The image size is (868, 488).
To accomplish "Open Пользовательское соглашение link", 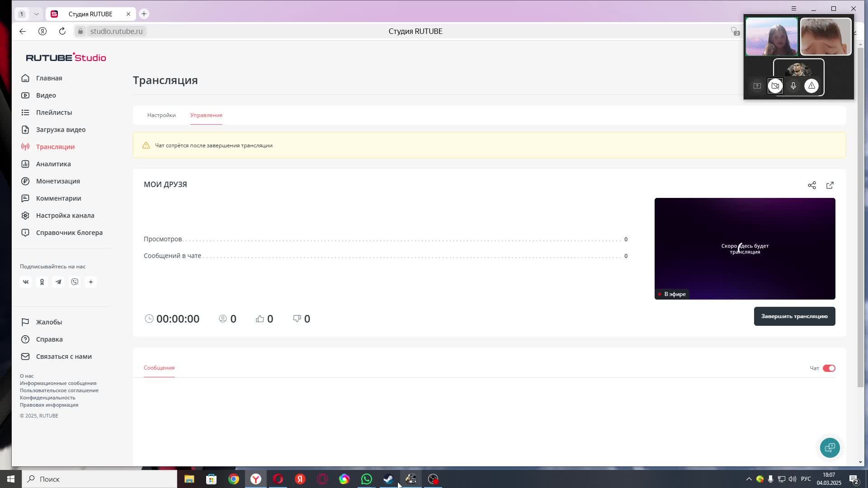I will [59, 390].
